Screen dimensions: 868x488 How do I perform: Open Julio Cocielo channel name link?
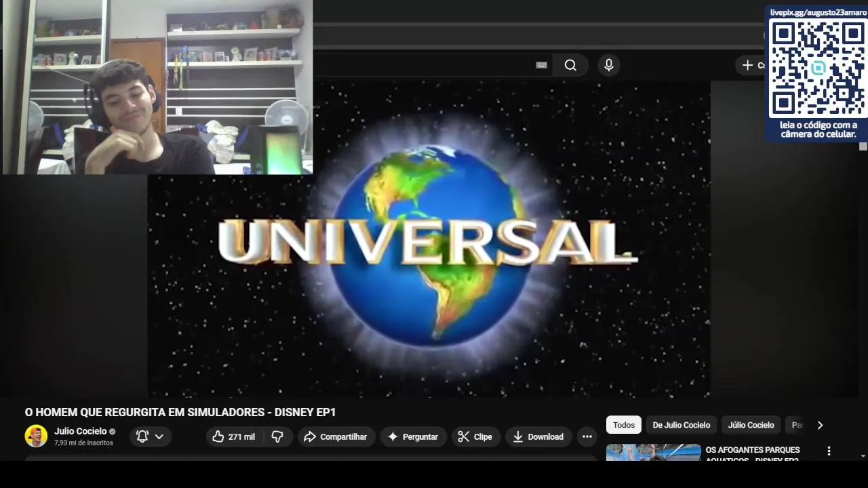81,431
